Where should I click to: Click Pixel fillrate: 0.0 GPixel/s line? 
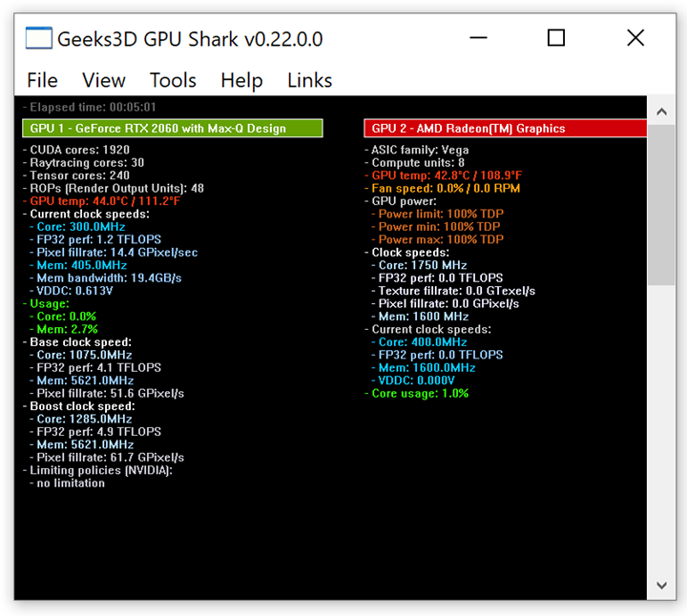pos(446,303)
